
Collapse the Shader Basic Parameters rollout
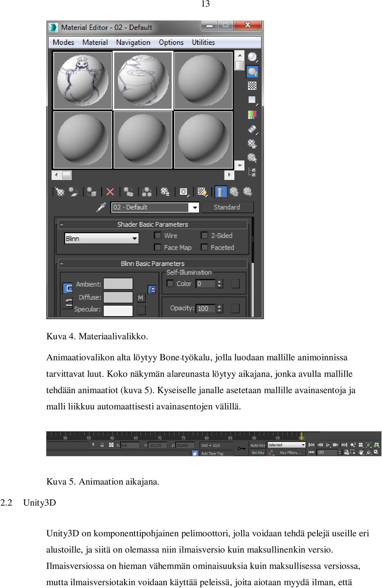click(x=153, y=224)
